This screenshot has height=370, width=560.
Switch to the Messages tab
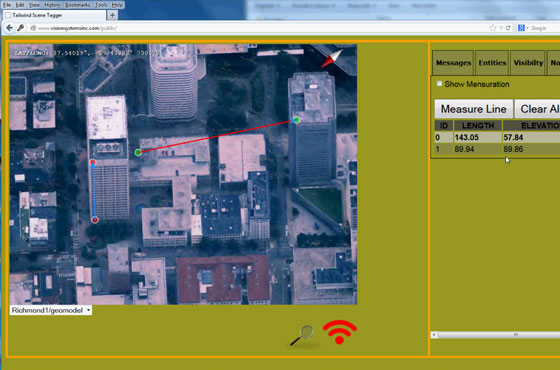(453, 63)
